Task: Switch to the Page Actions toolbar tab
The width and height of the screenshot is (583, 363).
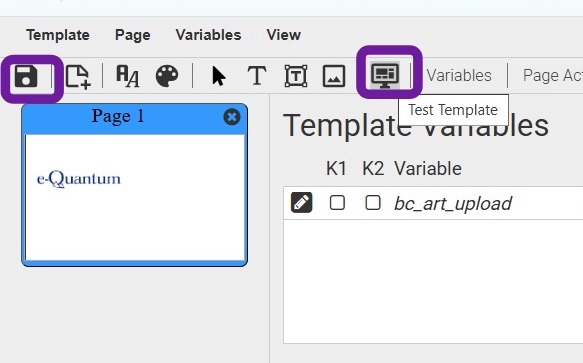Action: (x=553, y=76)
